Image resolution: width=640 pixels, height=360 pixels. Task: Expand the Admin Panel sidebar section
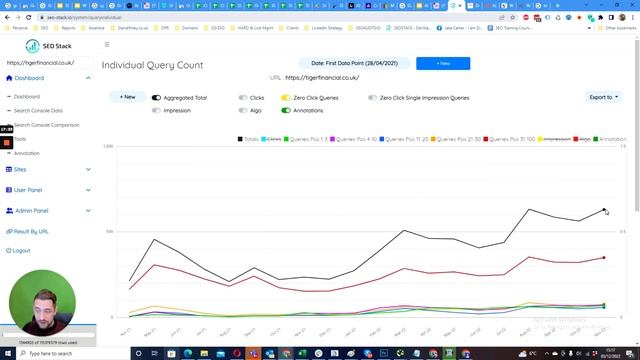click(88, 211)
